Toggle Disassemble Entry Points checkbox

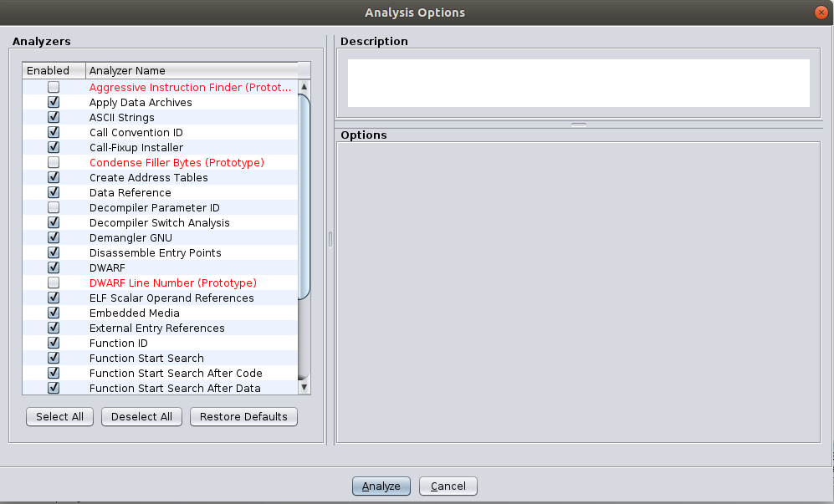point(54,252)
